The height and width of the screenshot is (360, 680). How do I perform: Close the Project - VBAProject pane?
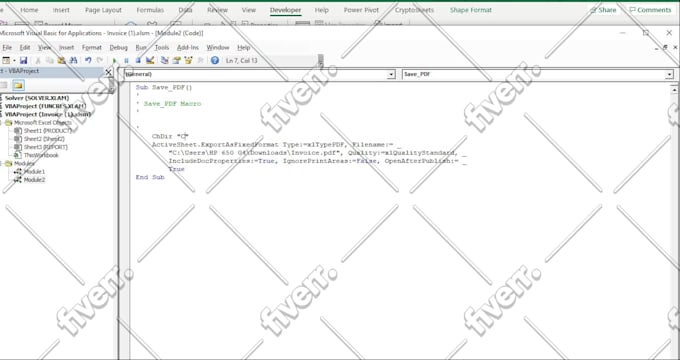click(x=108, y=72)
